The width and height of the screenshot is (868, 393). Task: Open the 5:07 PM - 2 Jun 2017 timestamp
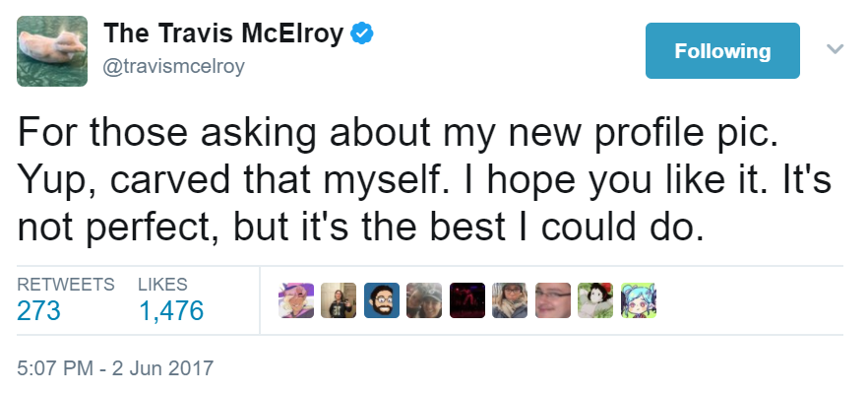[115, 368]
